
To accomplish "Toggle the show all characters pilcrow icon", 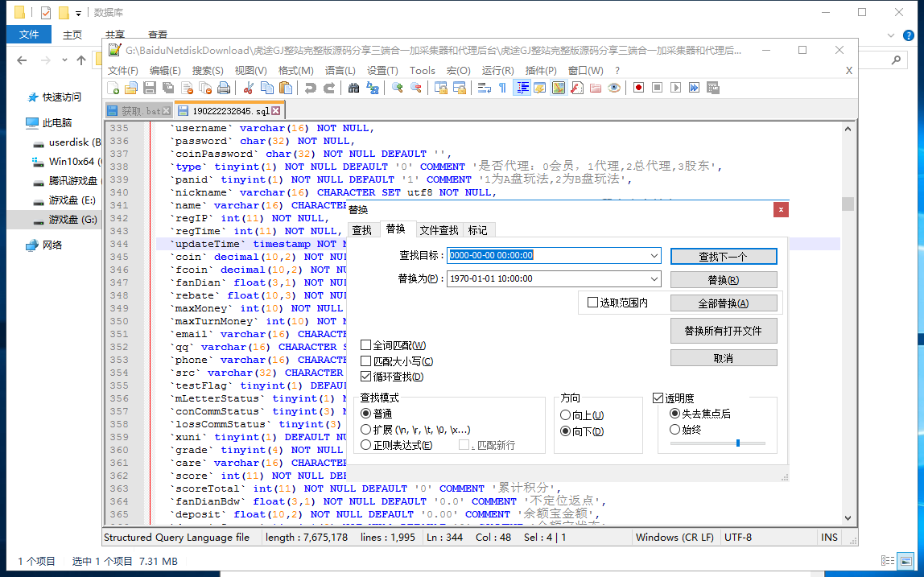I will coord(502,88).
